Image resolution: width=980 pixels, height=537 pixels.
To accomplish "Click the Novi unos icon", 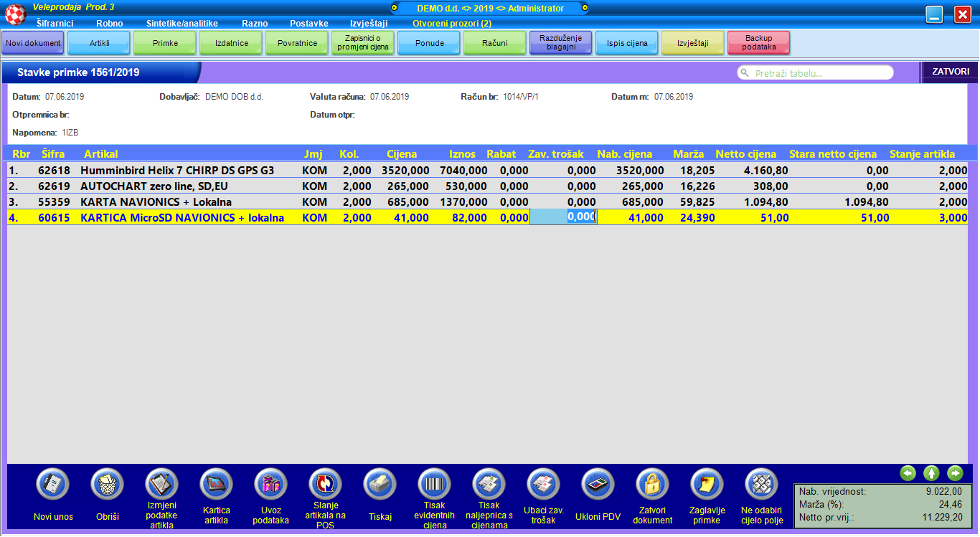I will (53, 485).
